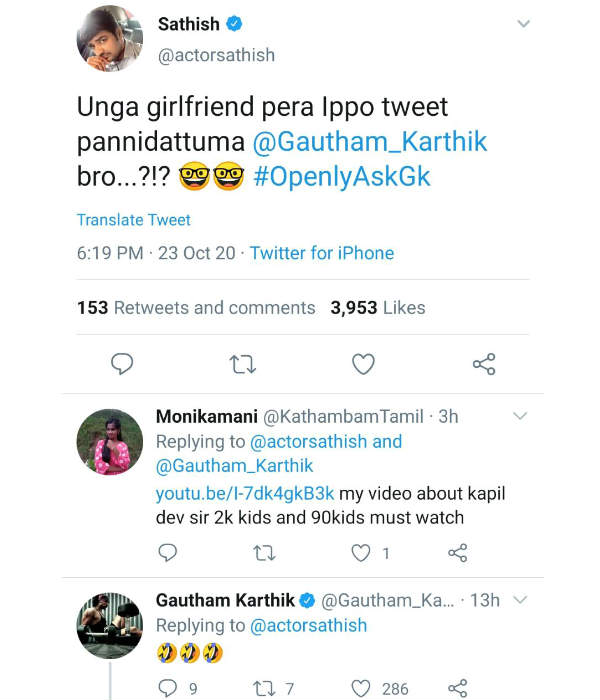This screenshot has height=700, width=600.
Task: Reply to Sathish's main tweet
Action: [121, 364]
